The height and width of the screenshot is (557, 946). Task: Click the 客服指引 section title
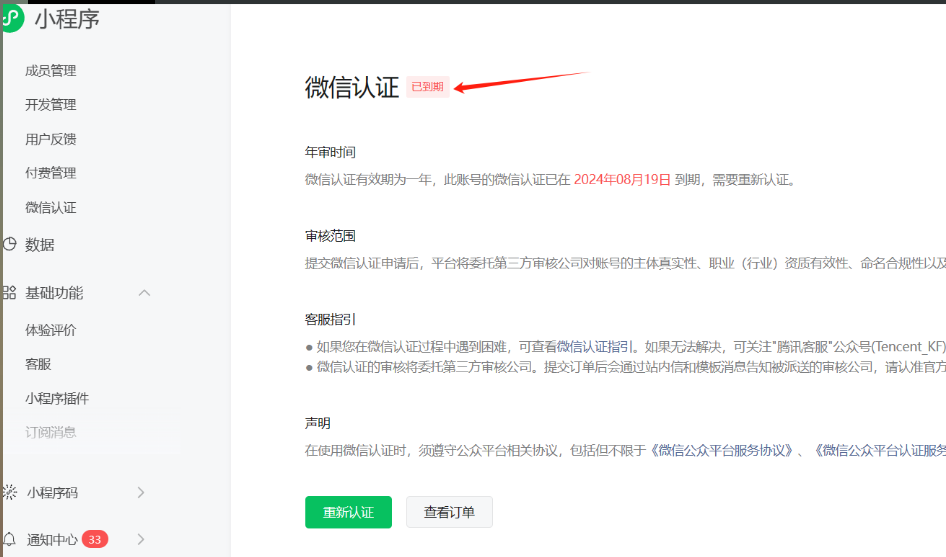tap(330, 319)
